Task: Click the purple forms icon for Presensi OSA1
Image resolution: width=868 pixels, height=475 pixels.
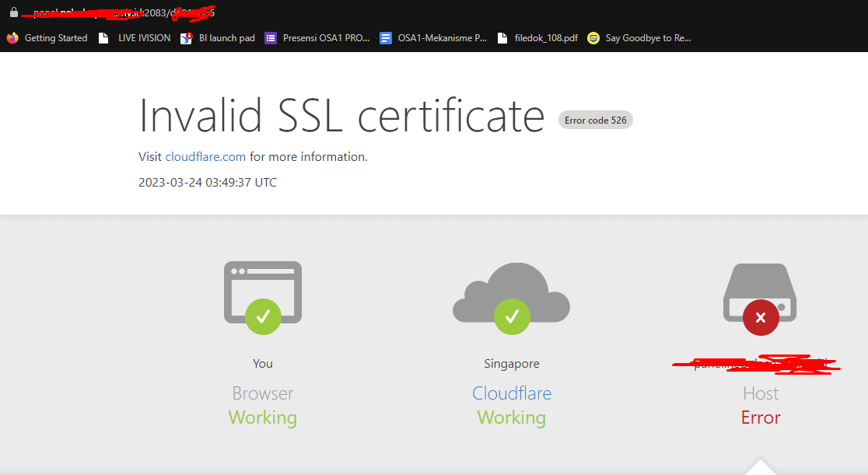Action: 270,38
